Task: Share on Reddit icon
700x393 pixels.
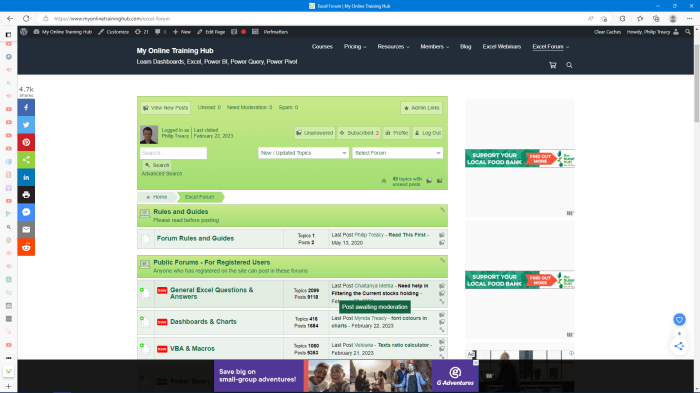Action: point(26,247)
